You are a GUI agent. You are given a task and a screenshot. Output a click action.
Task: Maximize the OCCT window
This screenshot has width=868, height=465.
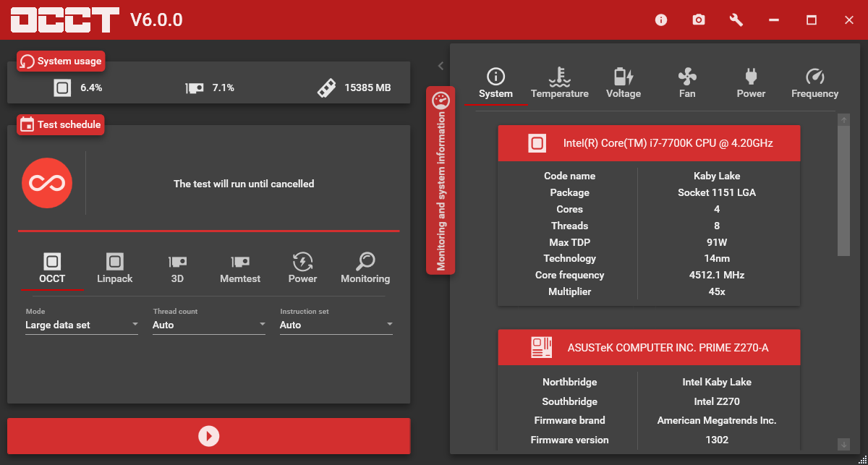click(x=812, y=20)
